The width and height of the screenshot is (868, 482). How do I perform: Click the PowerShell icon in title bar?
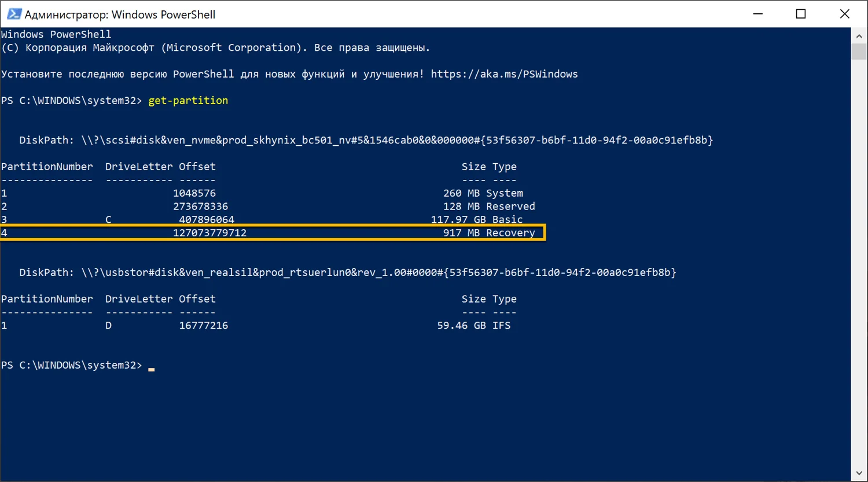point(14,14)
